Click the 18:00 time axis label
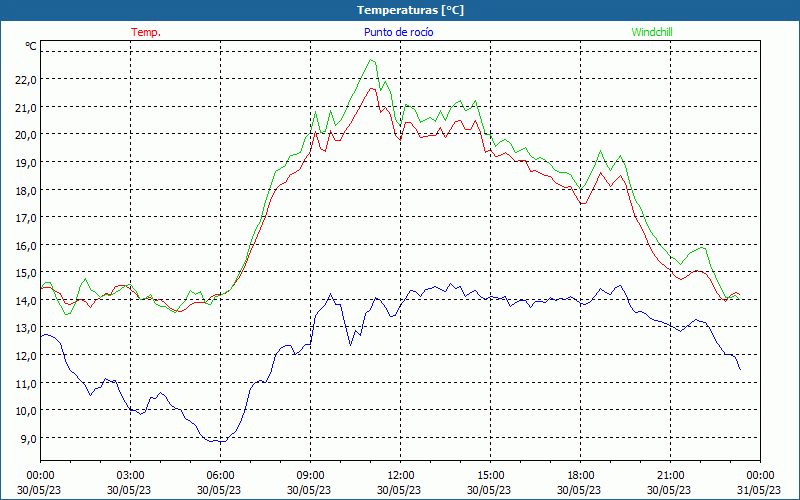800x500 pixels. click(x=581, y=476)
